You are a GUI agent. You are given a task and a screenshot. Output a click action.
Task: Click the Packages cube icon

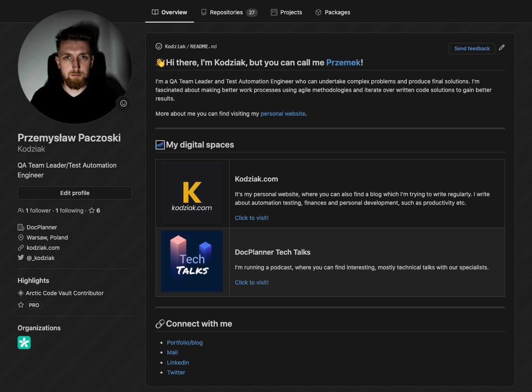[318, 12]
